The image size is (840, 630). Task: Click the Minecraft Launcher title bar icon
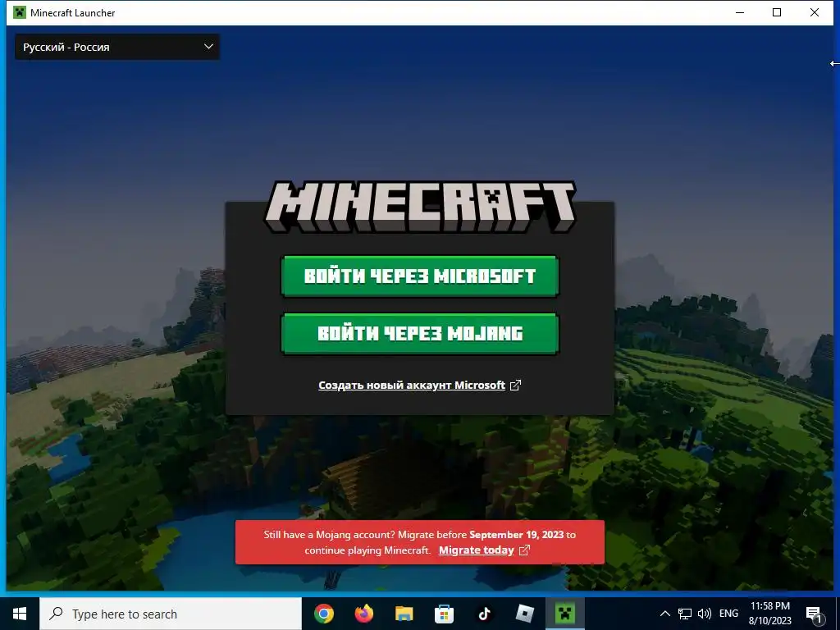20,12
